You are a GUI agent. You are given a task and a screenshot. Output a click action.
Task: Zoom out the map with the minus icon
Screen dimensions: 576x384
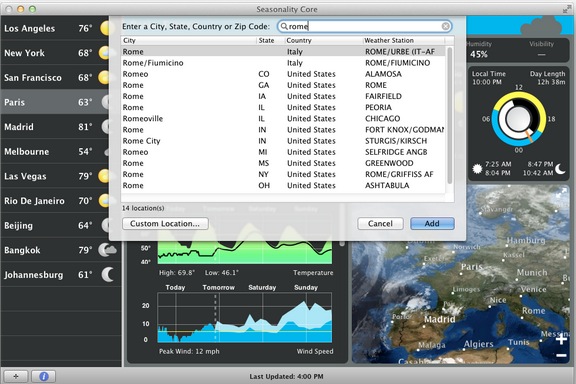pos(561,355)
